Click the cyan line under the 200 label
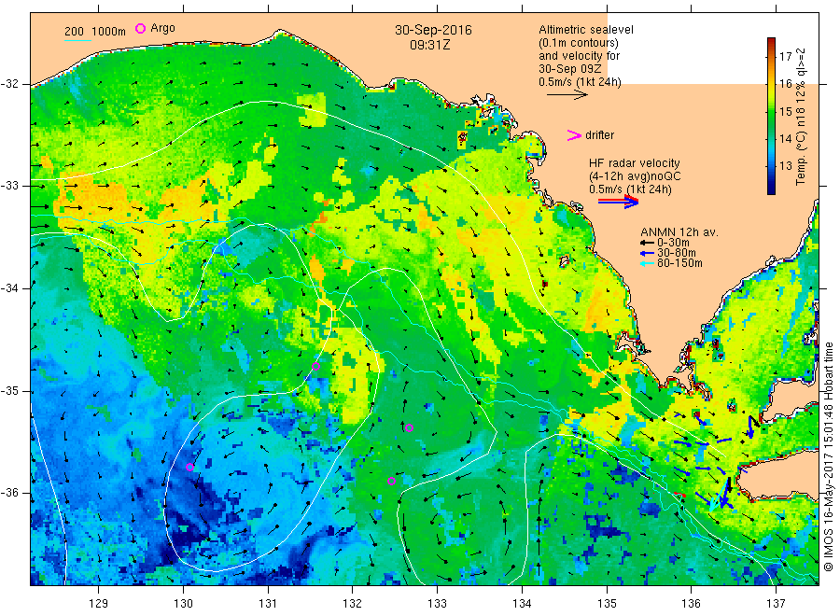The height and width of the screenshot is (616, 840). [x=77, y=40]
